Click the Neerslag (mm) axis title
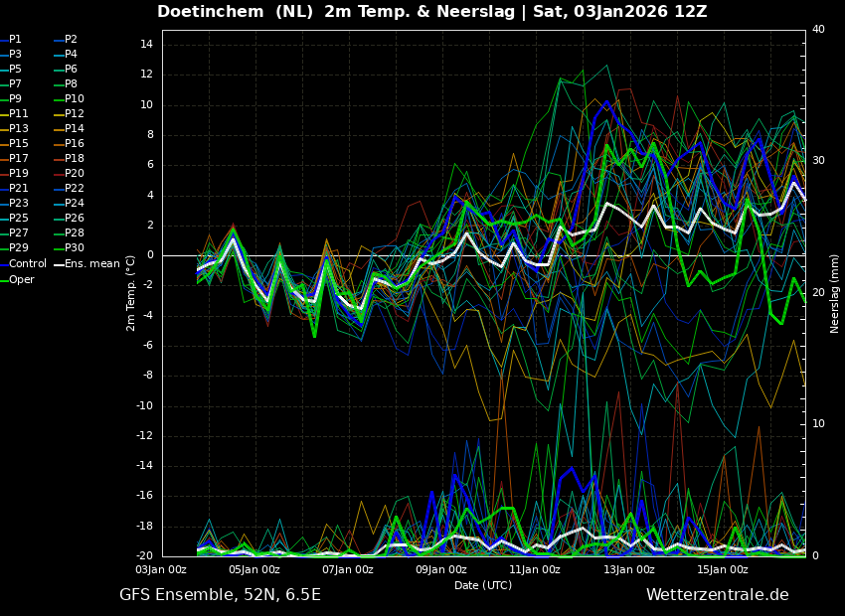 [x=835, y=293]
